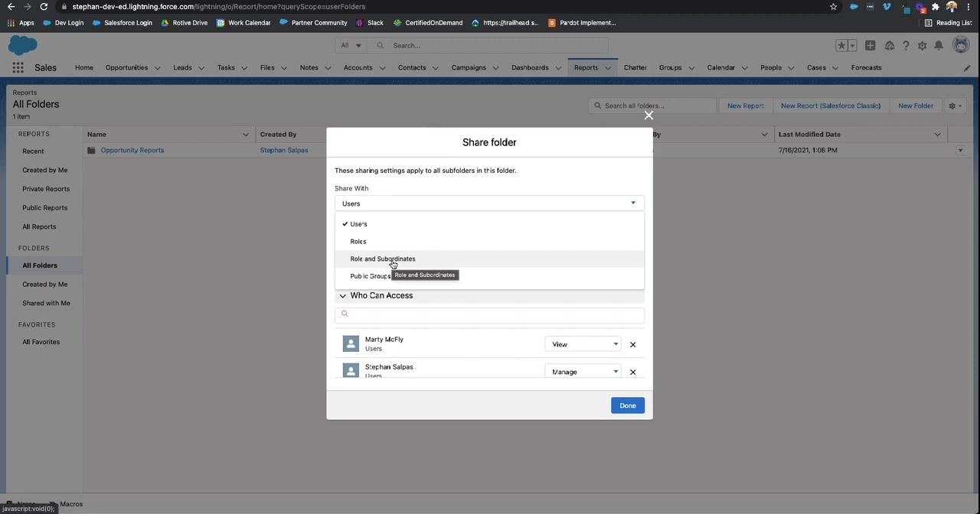Remove Stephan Salpas from folder access
Viewport: 980px width, 514px height.
click(x=632, y=372)
